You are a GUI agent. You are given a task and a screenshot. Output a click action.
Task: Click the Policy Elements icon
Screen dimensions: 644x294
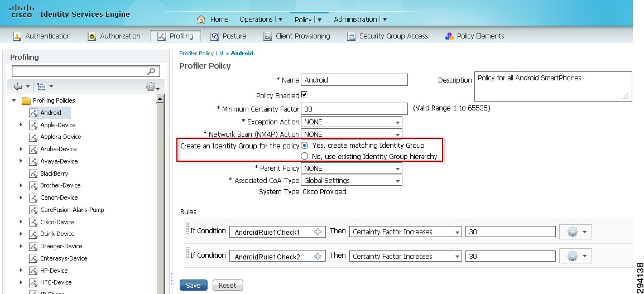pyautogui.click(x=449, y=36)
